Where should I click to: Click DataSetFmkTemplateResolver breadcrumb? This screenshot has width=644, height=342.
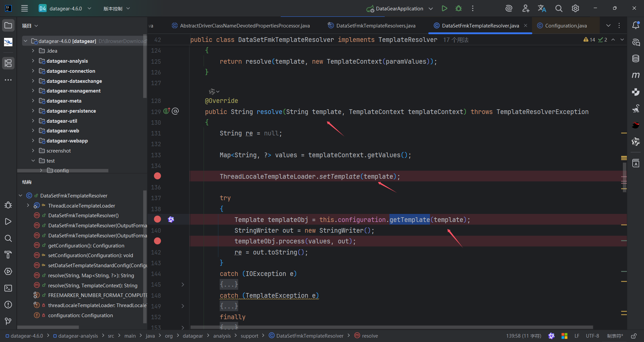tap(306, 336)
